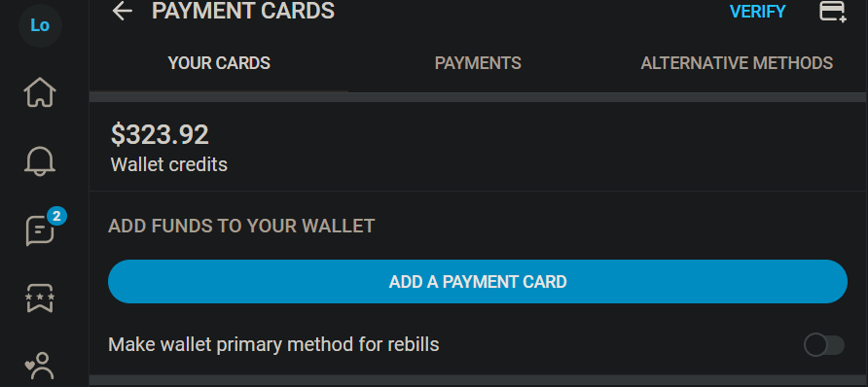The width and height of the screenshot is (868, 387).
Task: Click the PAYMENT CARDS page title
Action: (243, 11)
